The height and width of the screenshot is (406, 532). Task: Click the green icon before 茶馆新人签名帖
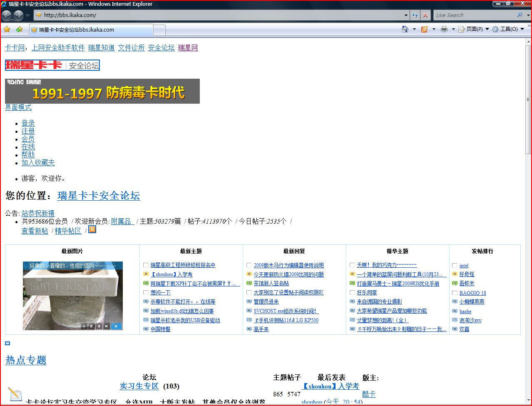click(249, 283)
